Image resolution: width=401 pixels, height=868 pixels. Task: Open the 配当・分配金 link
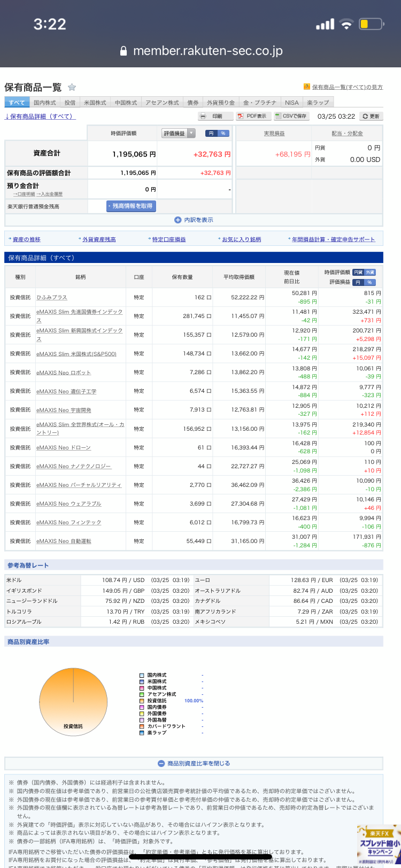coord(347,134)
